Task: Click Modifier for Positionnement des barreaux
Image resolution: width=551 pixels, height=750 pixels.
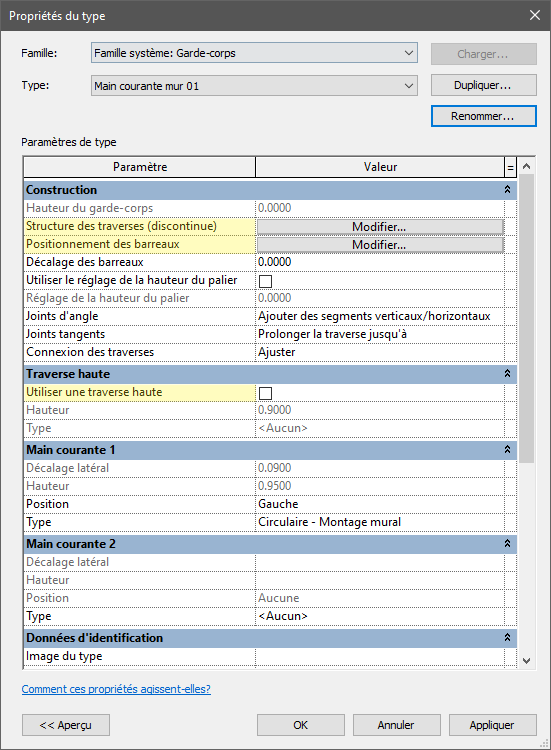Action: [380, 245]
